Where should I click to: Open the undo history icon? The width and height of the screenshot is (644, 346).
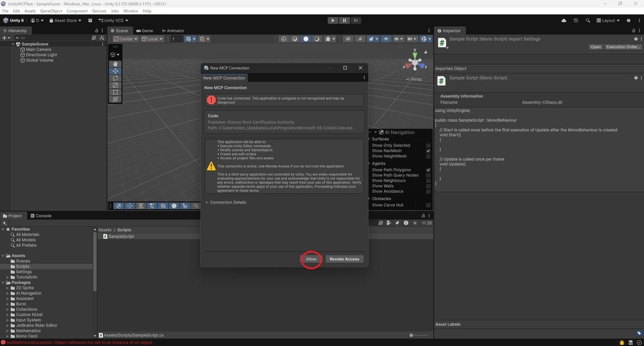(x=576, y=20)
